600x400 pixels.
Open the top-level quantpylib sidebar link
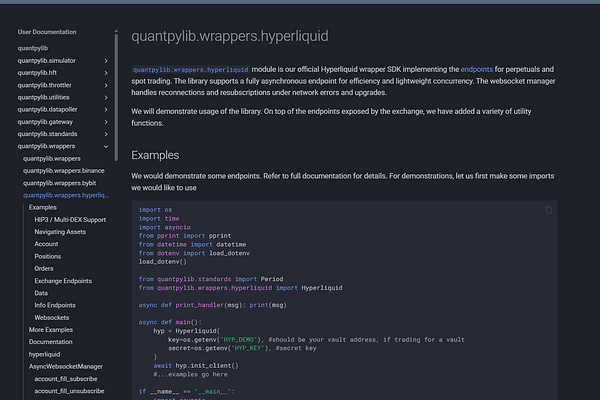(x=33, y=48)
